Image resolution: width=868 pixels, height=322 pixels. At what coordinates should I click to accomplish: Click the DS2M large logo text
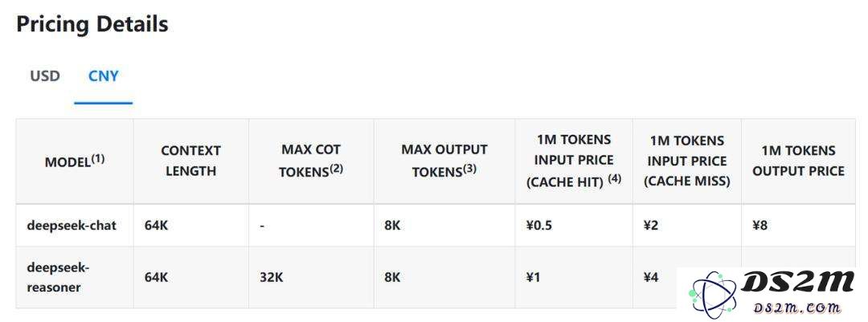(797, 283)
